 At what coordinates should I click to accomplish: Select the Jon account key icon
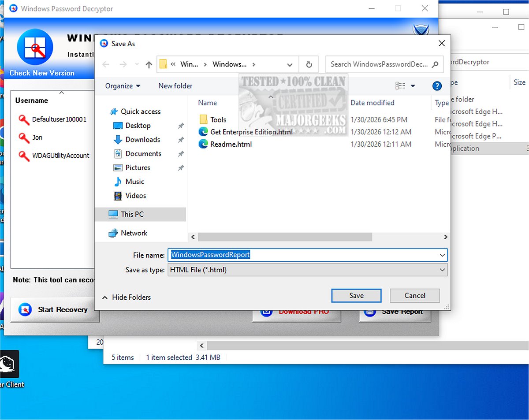coord(24,138)
